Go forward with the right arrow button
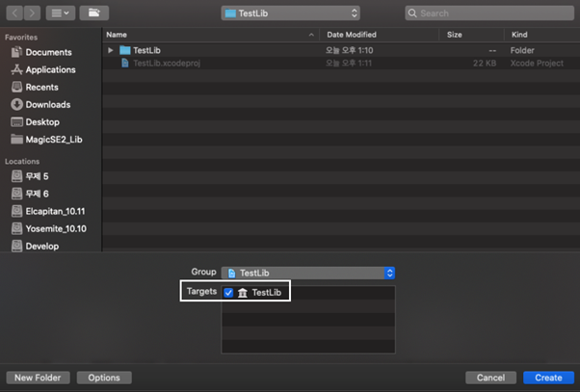This screenshot has width=580, height=392. click(x=32, y=13)
